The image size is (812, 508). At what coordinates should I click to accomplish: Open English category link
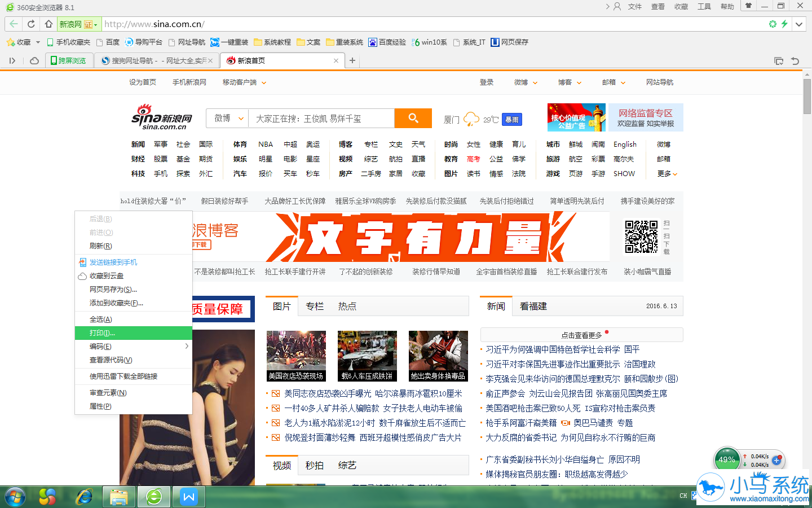coord(625,144)
